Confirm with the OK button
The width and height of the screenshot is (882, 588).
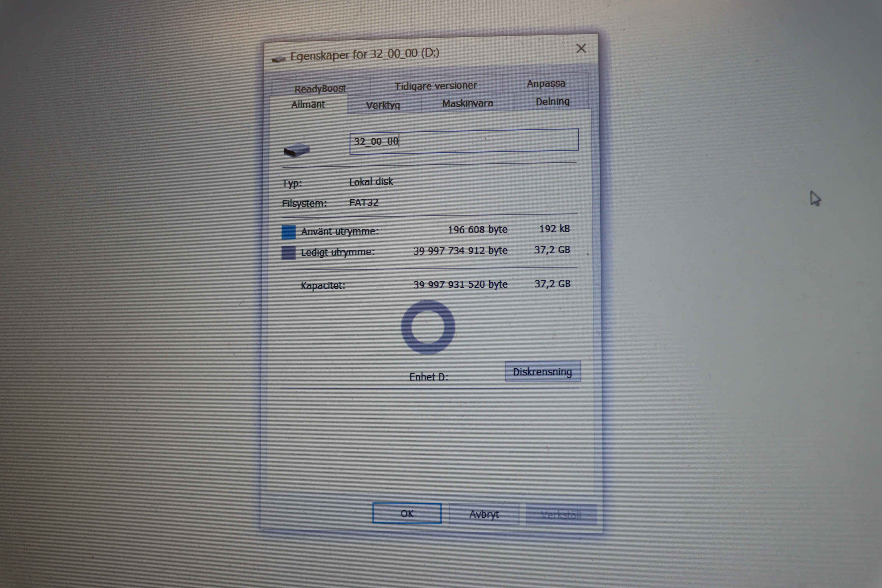[x=407, y=513]
